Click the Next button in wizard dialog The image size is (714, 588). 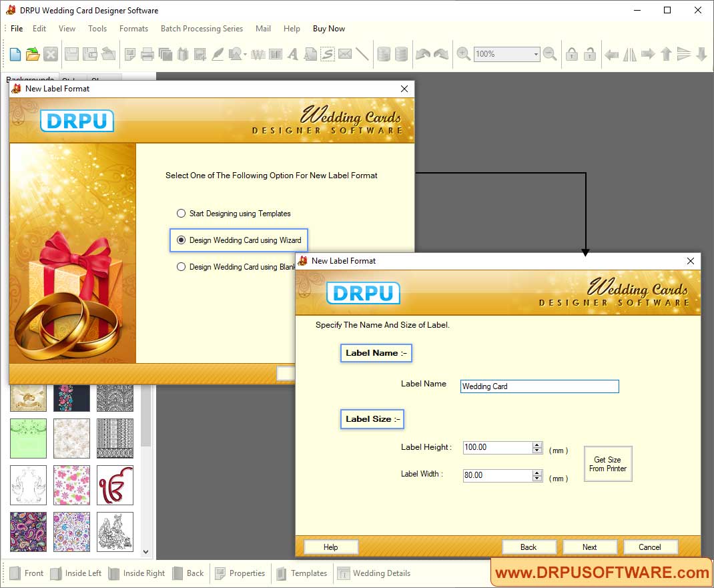click(590, 547)
